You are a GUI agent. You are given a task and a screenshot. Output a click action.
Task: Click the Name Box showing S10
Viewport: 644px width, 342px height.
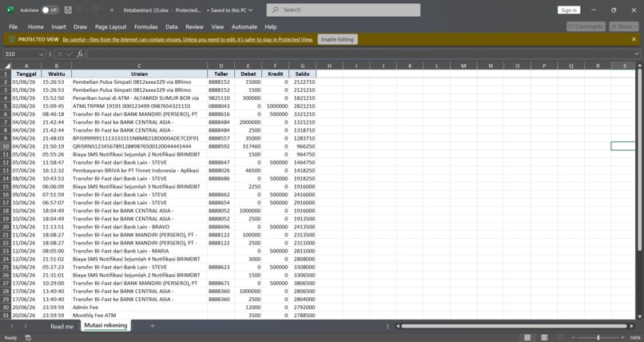(21, 54)
